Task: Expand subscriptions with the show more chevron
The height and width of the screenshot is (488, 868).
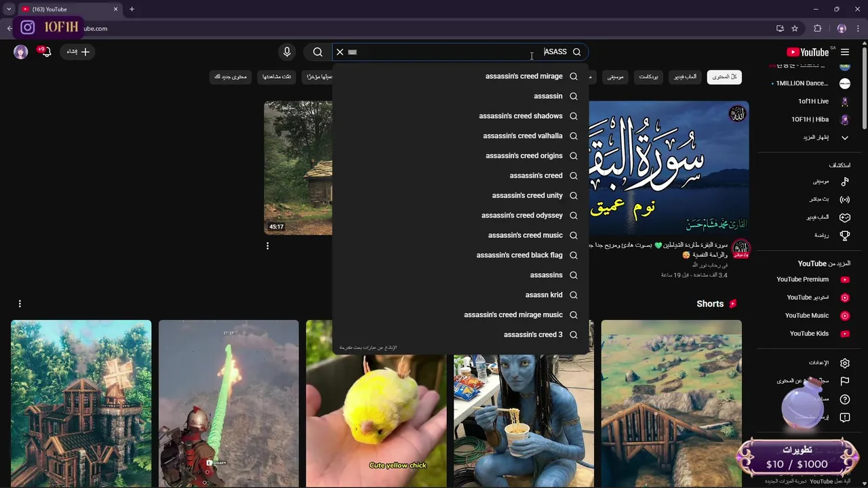Action: point(845,138)
